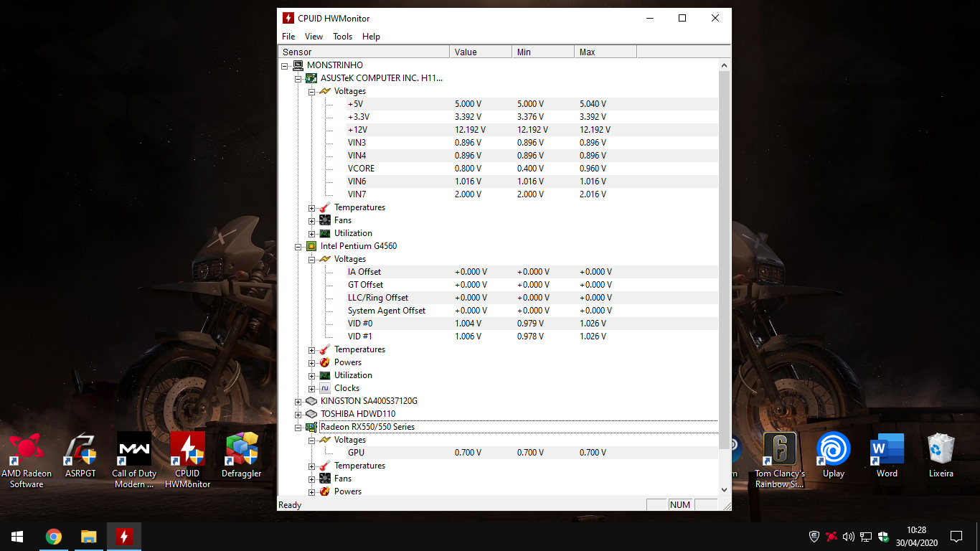The width and height of the screenshot is (980, 551).
Task: Open the Help menu
Action: [371, 37]
